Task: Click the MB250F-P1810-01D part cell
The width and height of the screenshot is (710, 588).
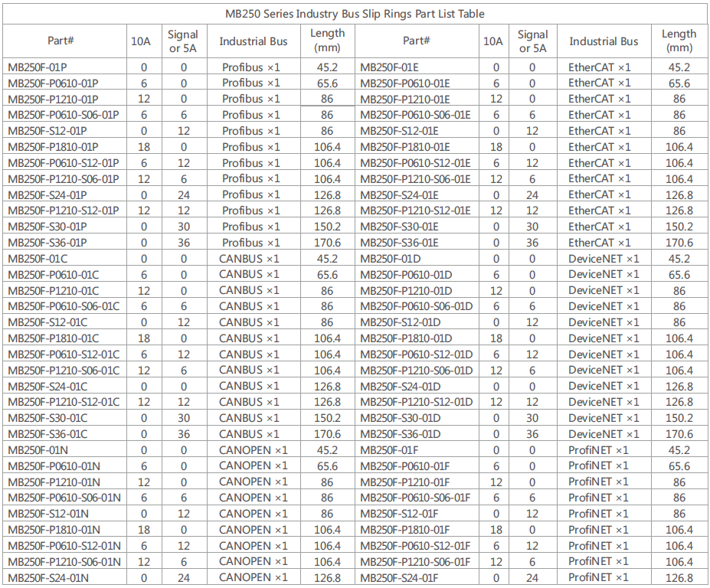Action: 406,338
